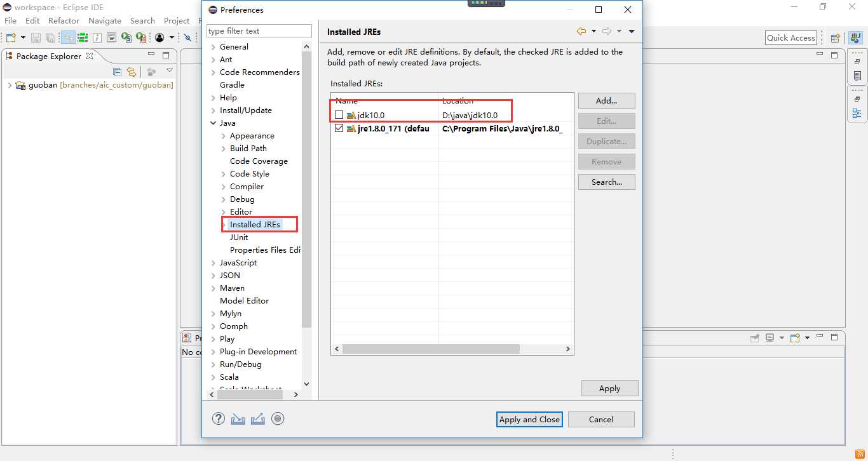This screenshot has height=461, width=868.
Task: Open the Package Explorer View Menu triangle
Action: [x=169, y=70]
